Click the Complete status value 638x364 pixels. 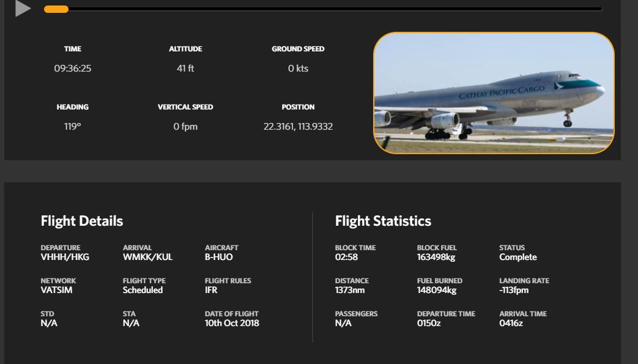517,257
